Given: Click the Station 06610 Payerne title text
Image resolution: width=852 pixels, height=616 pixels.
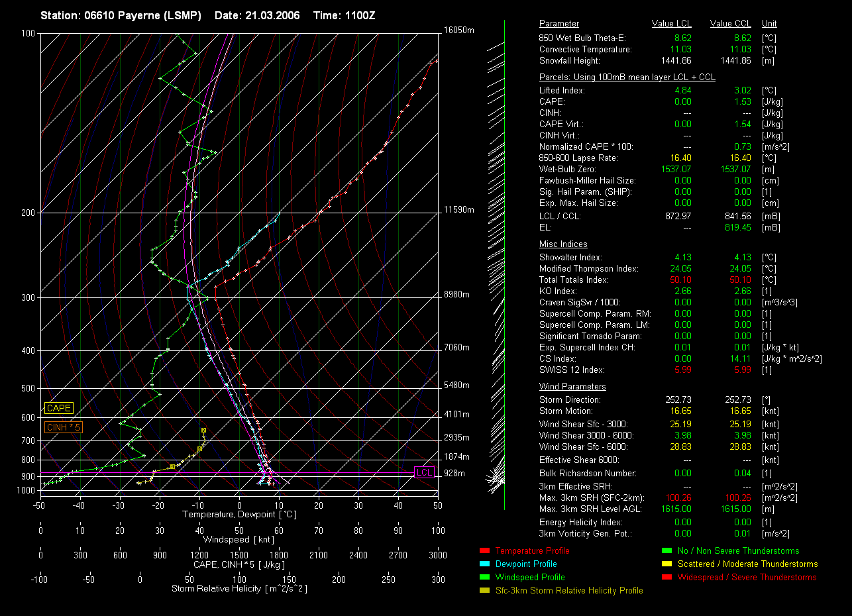Looking at the screenshot, I should coord(121,15).
